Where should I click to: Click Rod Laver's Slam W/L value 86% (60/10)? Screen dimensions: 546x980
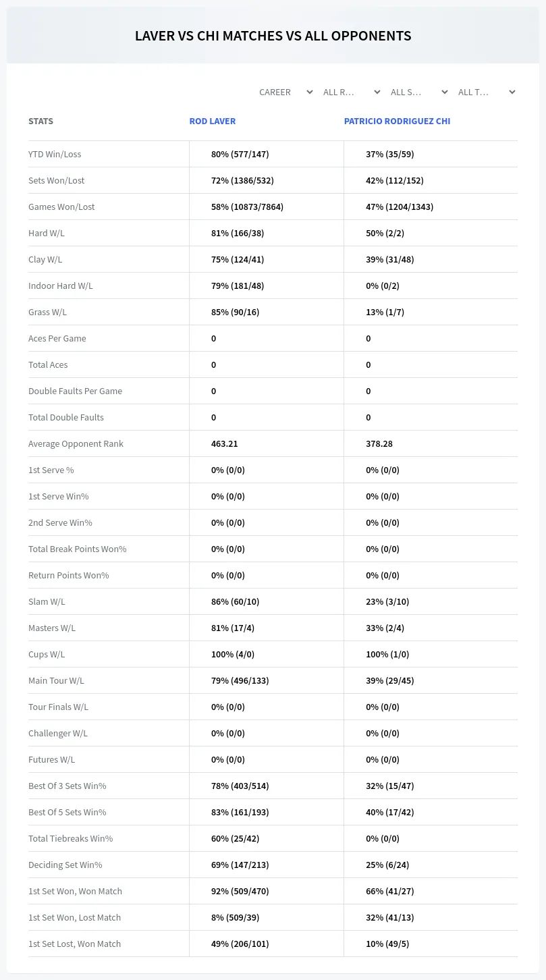click(235, 601)
